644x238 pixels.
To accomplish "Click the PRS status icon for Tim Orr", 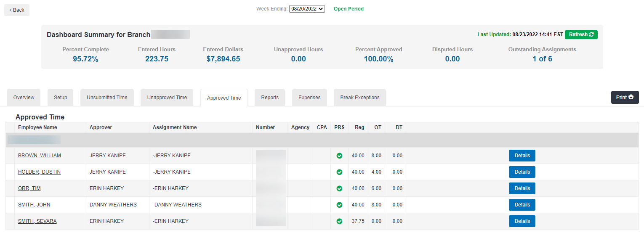I will pyautogui.click(x=339, y=188).
